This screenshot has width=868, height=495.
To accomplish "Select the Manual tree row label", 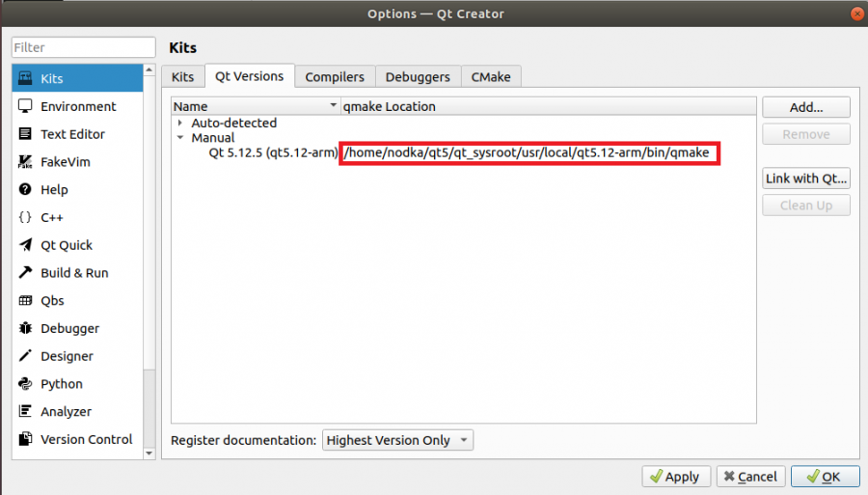I will tap(212, 137).
